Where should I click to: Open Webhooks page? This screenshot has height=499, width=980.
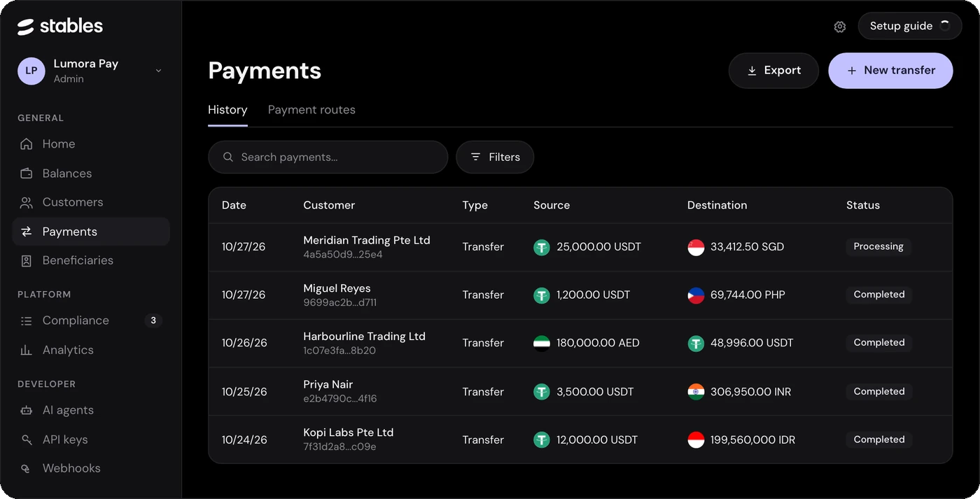coord(91,468)
